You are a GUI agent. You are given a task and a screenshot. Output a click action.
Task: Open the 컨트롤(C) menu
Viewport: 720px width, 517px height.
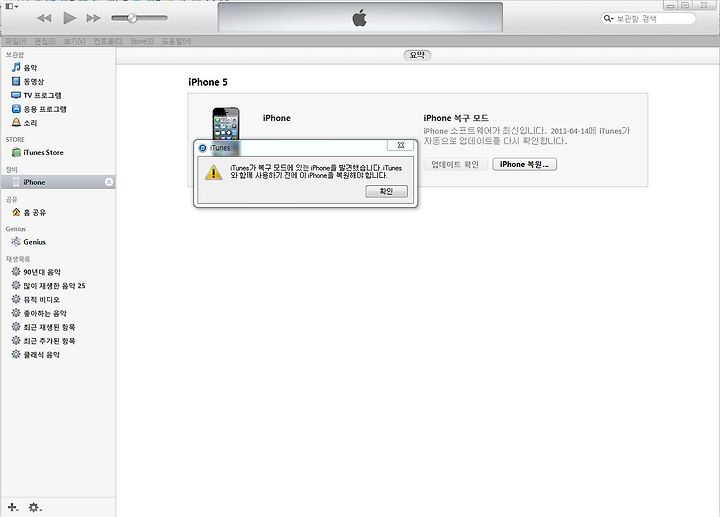[108, 41]
